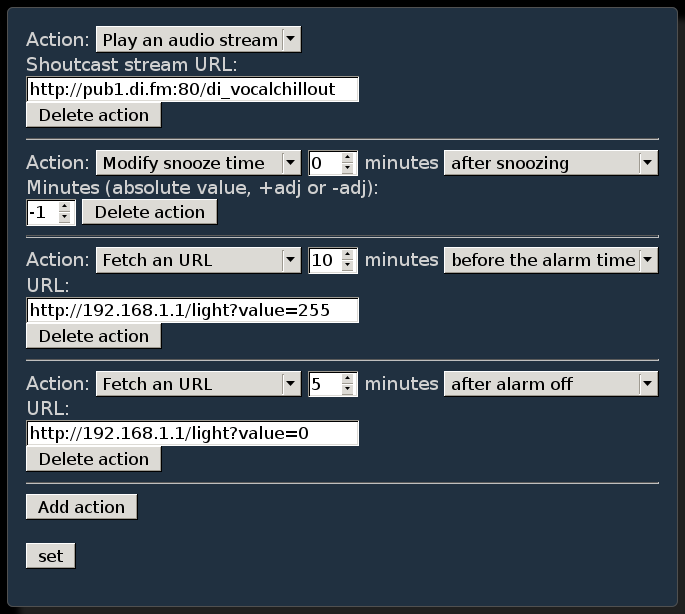The height and width of the screenshot is (614, 685).
Task: Click the light?value=0 URL field
Action: [x=192, y=433]
